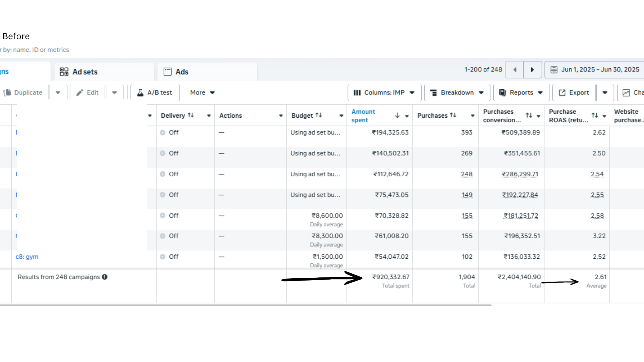
Task: Toggle delivery status of c8: gym campaign
Action: [163, 257]
